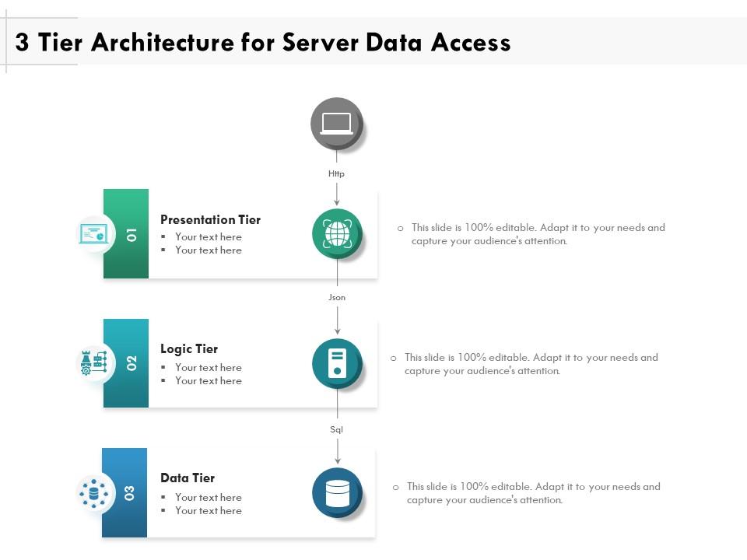Click the Http connection label
This screenshot has height=560, width=747.
click(x=336, y=173)
